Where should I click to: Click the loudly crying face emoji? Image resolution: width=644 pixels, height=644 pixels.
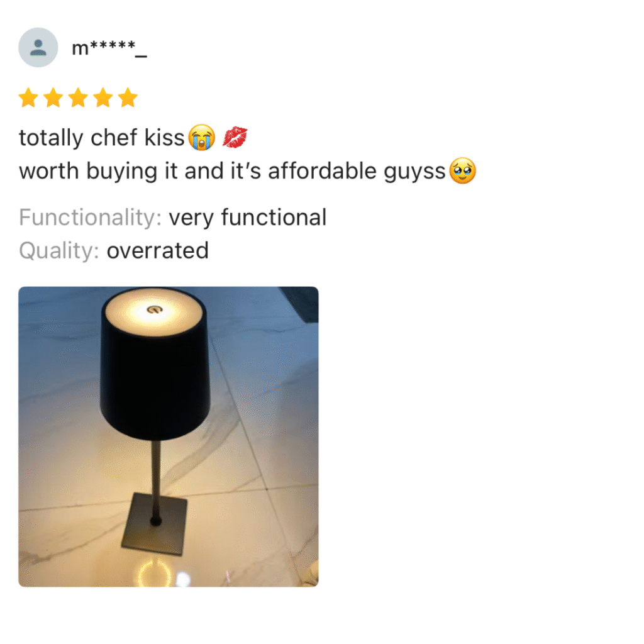[x=202, y=137]
